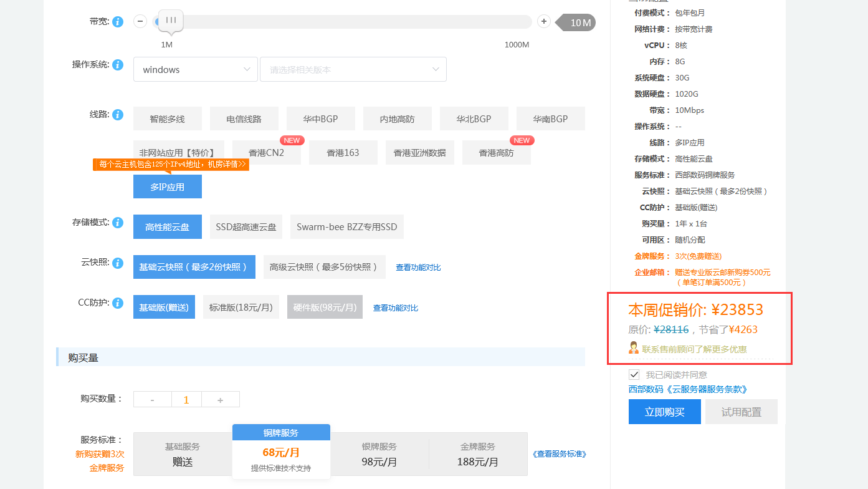Click the bandwidth slider handle
This screenshot has height=489, width=868.
(x=171, y=21)
